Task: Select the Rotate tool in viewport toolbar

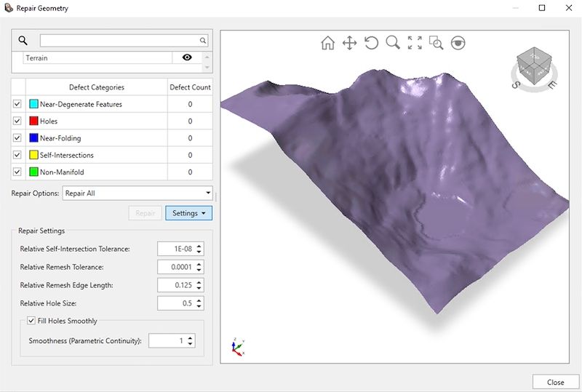Action: tap(371, 43)
